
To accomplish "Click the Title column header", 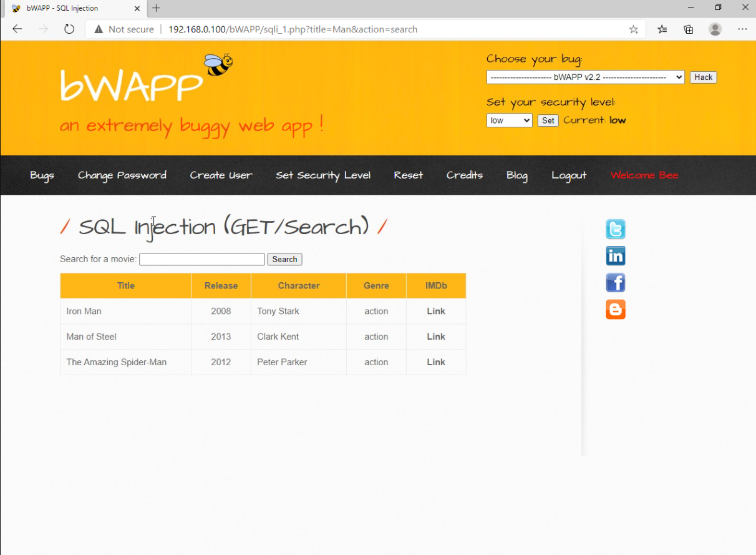I will pyautogui.click(x=126, y=285).
